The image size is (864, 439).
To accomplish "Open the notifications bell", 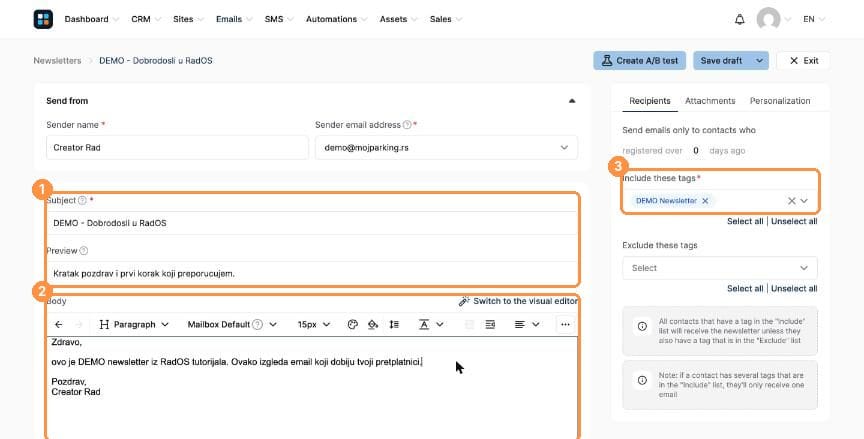I will (739, 19).
